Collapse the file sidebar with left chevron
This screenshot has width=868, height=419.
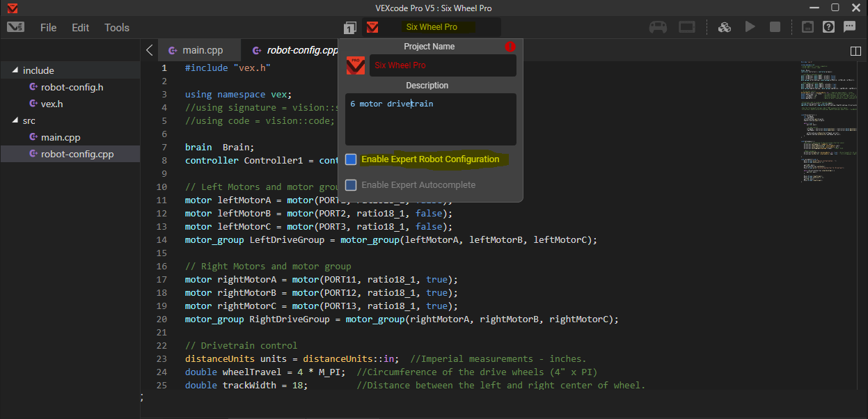point(149,50)
